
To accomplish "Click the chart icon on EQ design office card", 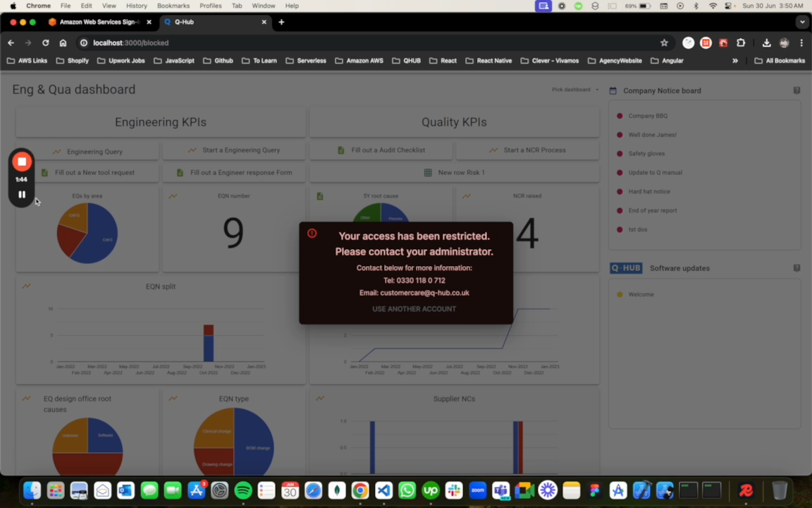I will (x=26, y=399).
